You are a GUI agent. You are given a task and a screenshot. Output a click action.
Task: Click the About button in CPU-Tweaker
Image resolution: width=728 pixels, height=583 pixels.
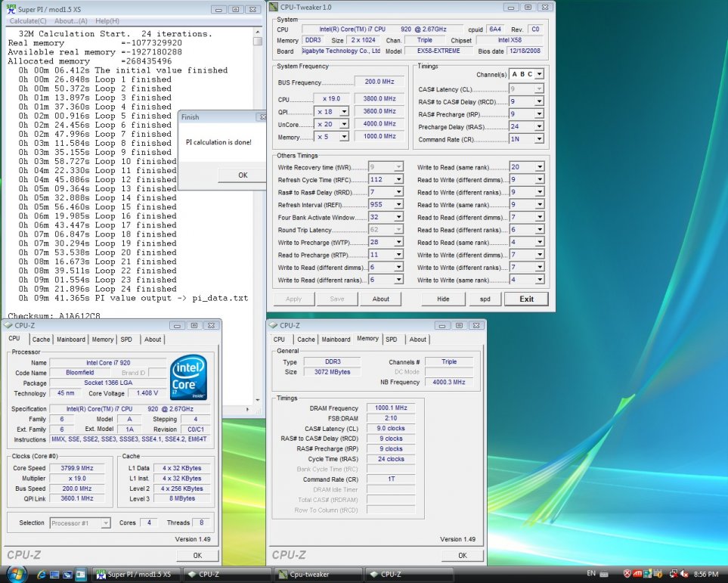click(x=381, y=299)
